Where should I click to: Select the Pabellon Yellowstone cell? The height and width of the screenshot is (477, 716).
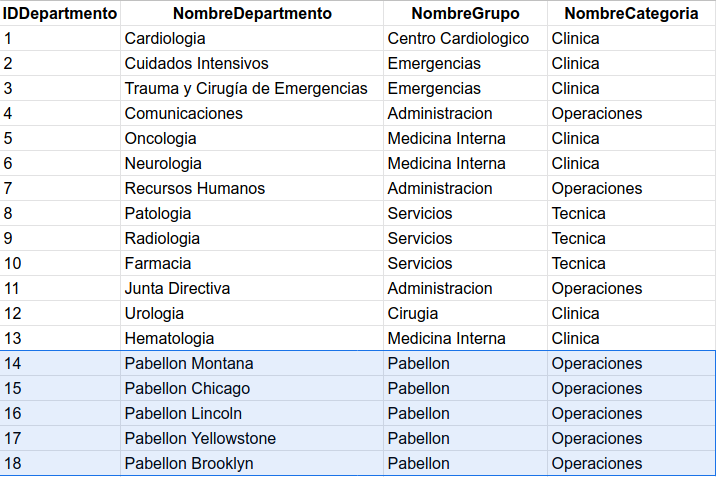pos(252,438)
